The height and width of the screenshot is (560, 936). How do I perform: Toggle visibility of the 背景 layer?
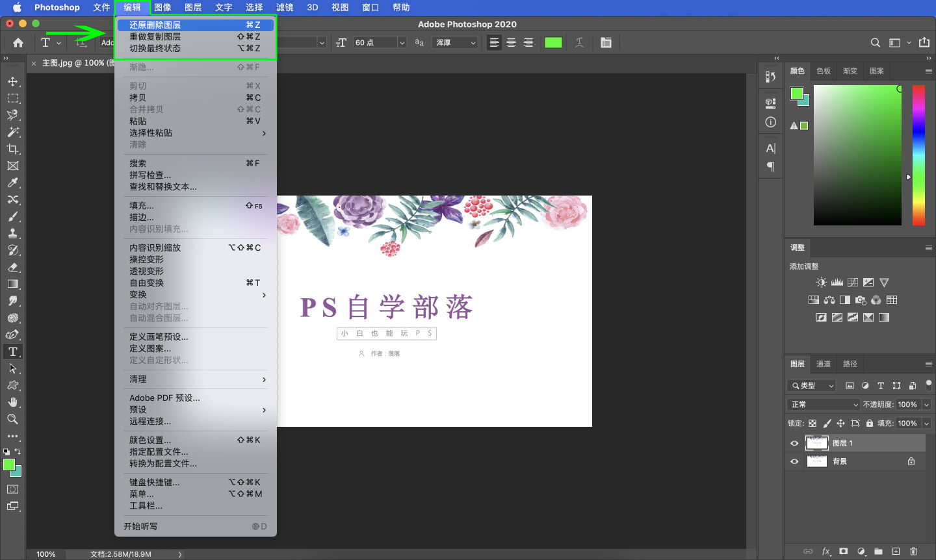pos(794,461)
